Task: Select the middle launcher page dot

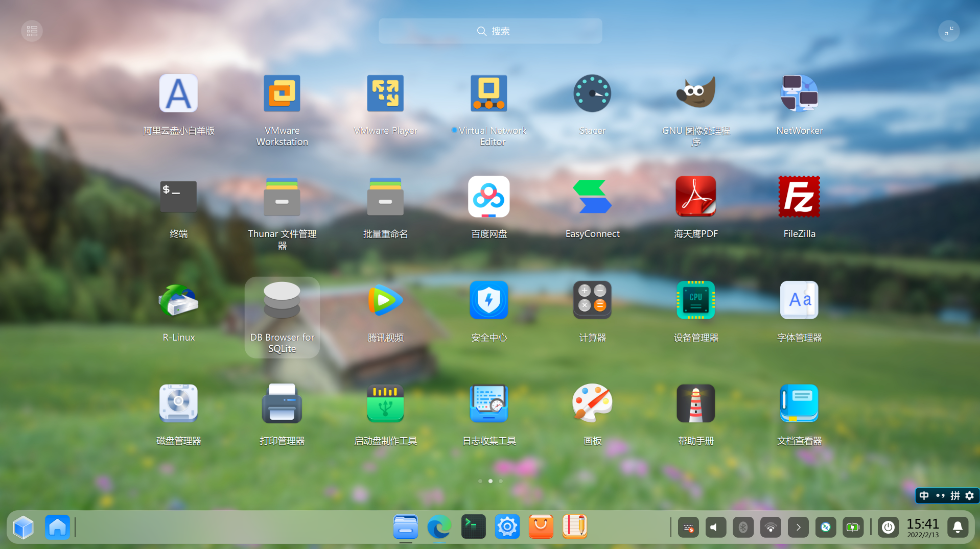Action: (491, 481)
